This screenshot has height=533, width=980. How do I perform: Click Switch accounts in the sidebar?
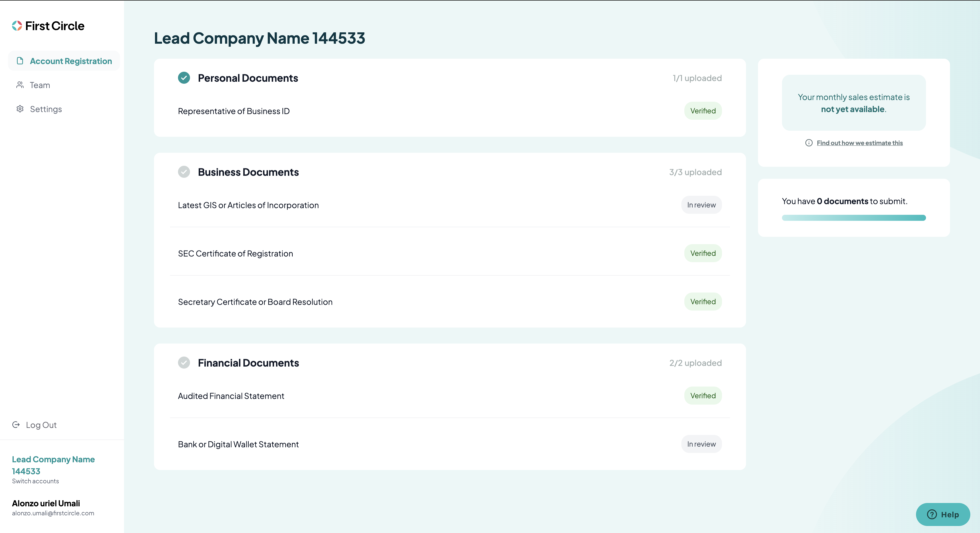point(35,481)
